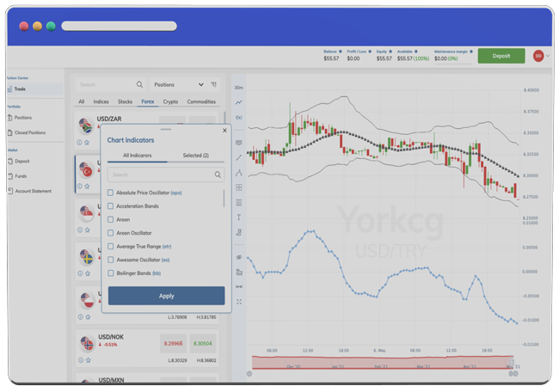The height and width of the screenshot is (392, 559).
Task: Check Absolute Price Oscillator indicator
Action: (x=111, y=193)
